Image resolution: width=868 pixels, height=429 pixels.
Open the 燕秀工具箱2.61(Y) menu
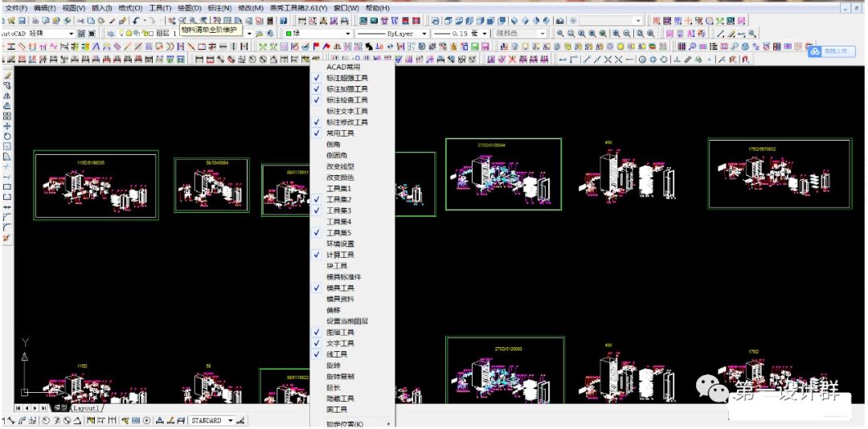(300, 8)
